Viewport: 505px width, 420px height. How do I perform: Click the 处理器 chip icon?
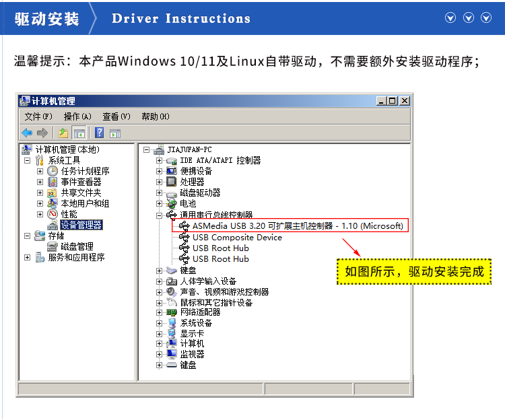[172, 182]
